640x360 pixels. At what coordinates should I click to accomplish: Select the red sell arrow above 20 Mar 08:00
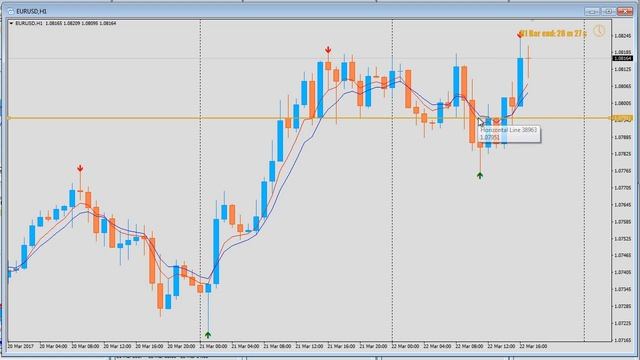coord(80,168)
